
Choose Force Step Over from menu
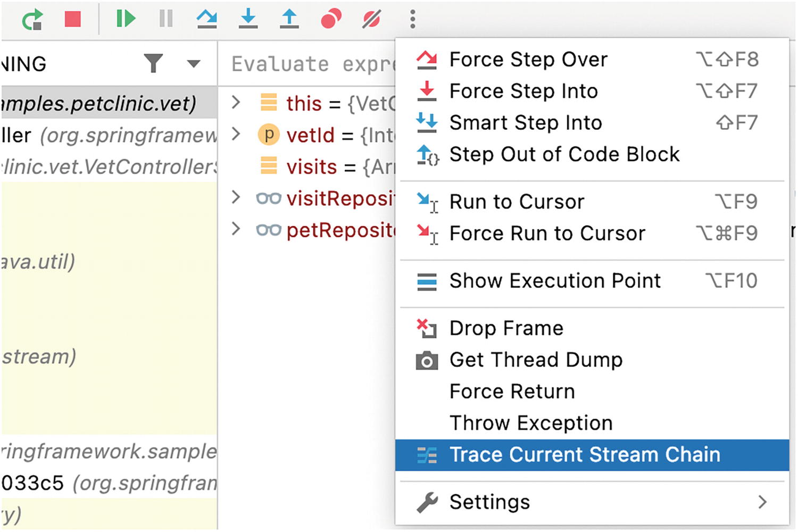point(528,60)
